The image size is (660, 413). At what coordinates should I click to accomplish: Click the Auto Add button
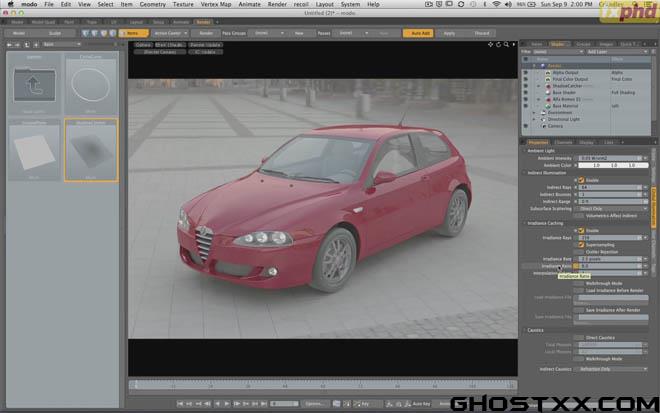[418, 33]
